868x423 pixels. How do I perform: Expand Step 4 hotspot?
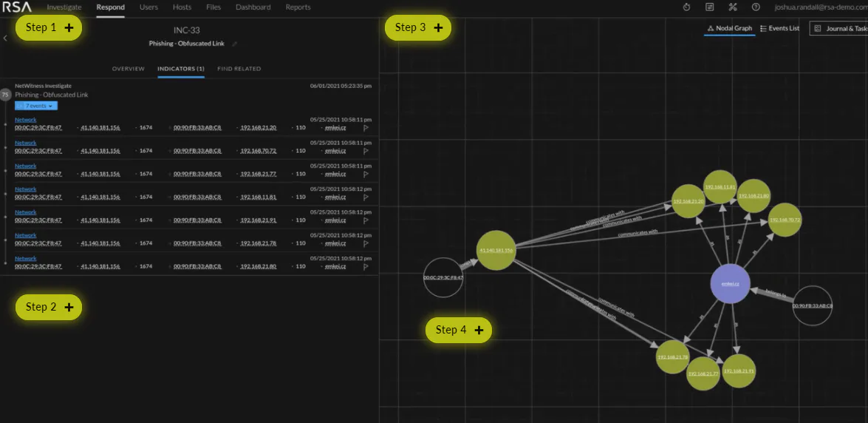pyautogui.click(x=458, y=330)
